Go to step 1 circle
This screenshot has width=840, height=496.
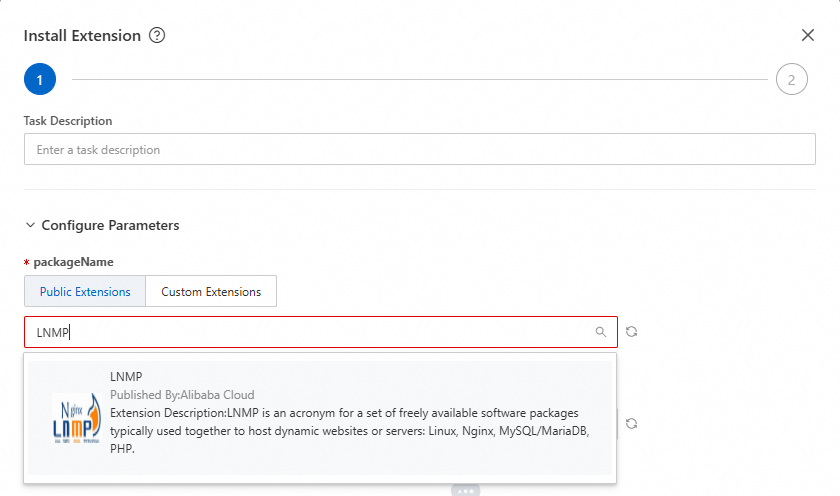(x=40, y=79)
